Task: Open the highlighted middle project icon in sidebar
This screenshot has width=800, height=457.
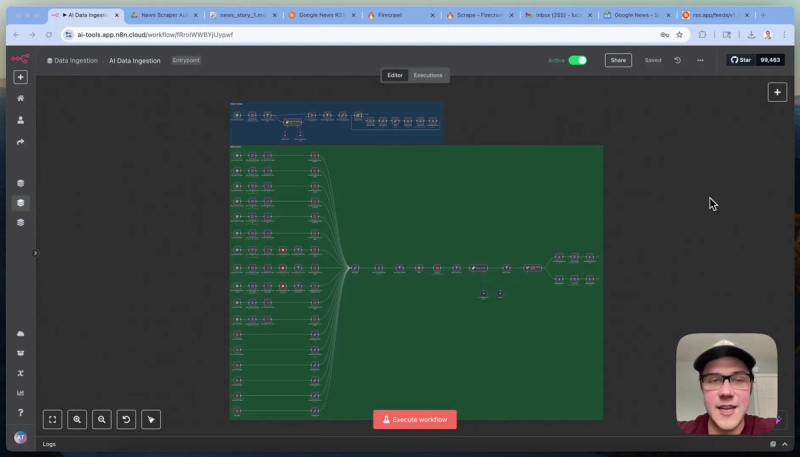Action: point(20,202)
